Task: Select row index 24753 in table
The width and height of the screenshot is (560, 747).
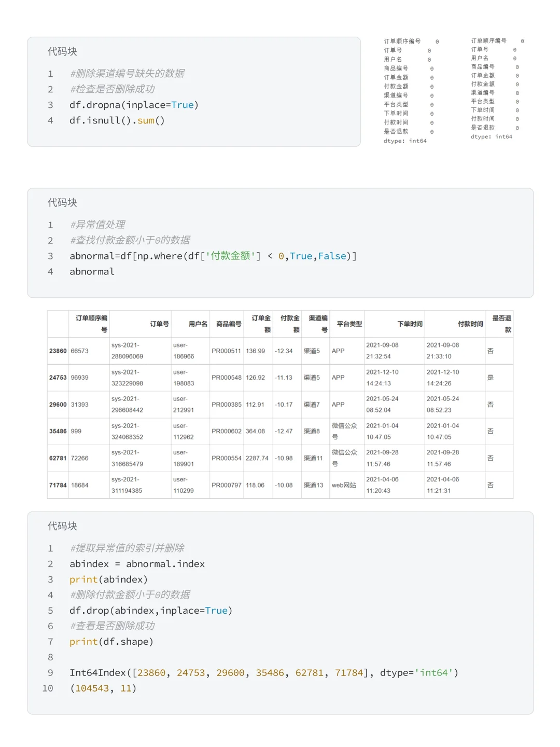Action: tap(58, 378)
